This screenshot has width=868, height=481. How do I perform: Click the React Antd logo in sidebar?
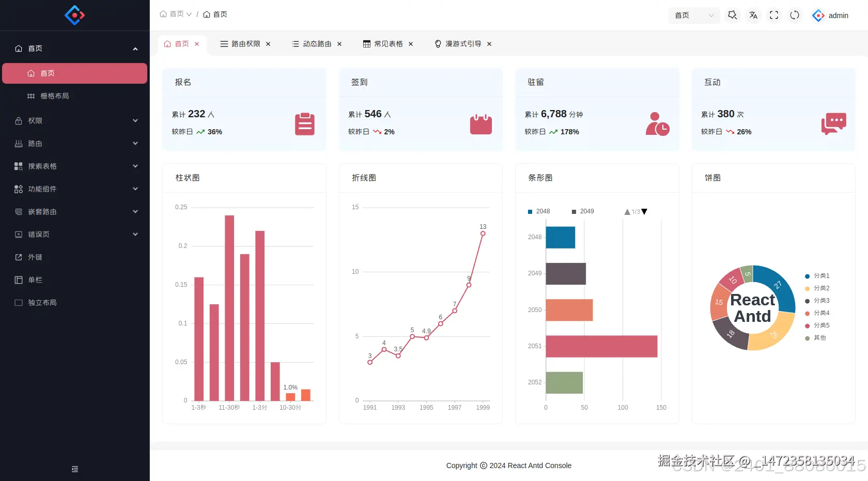pyautogui.click(x=75, y=15)
